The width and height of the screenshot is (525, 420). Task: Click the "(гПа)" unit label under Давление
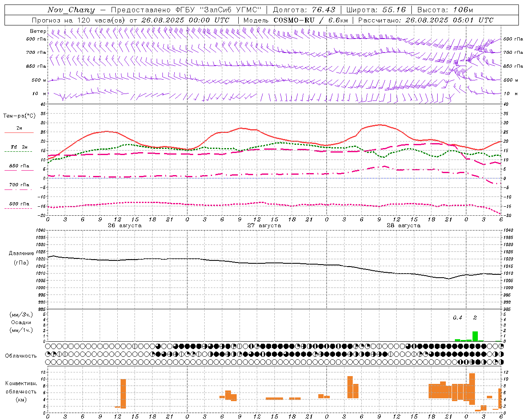[x=21, y=262]
